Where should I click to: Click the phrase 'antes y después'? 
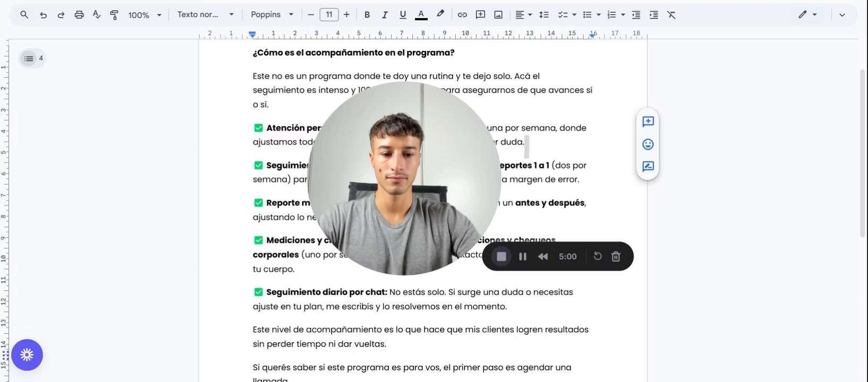(550, 203)
